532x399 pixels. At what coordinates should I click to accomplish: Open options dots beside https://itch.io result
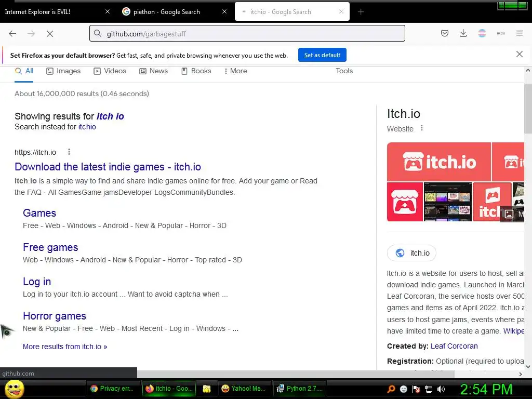click(x=69, y=152)
